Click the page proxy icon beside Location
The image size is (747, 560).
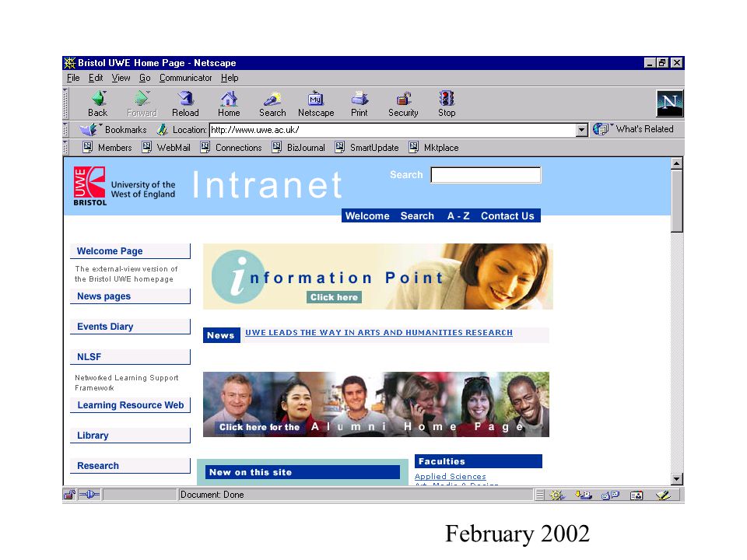(163, 129)
